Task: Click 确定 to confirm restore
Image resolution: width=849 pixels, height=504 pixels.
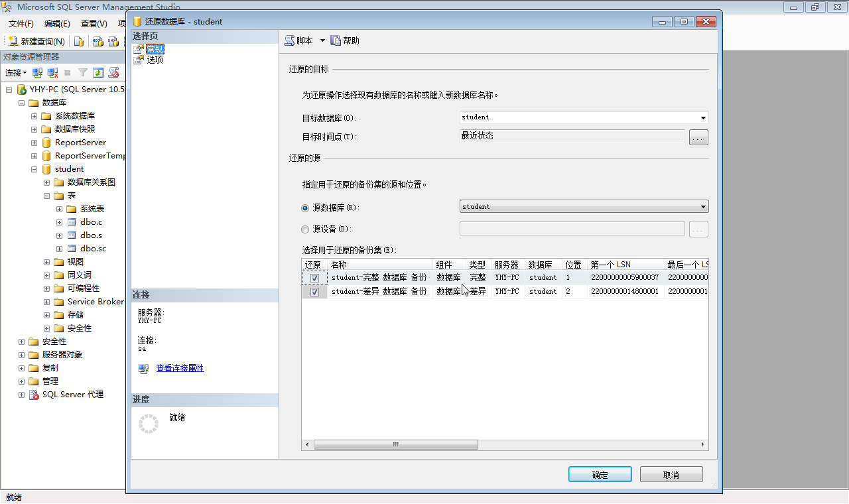Action: pos(600,475)
